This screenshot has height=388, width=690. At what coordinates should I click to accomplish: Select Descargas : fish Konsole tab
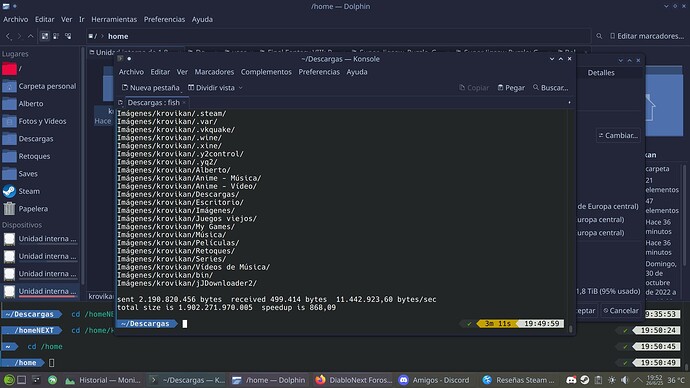coord(153,102)
